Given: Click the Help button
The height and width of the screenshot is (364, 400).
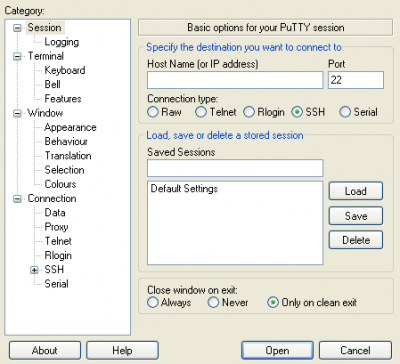Looking at the screenshot, I should click(x=122, y=350).
